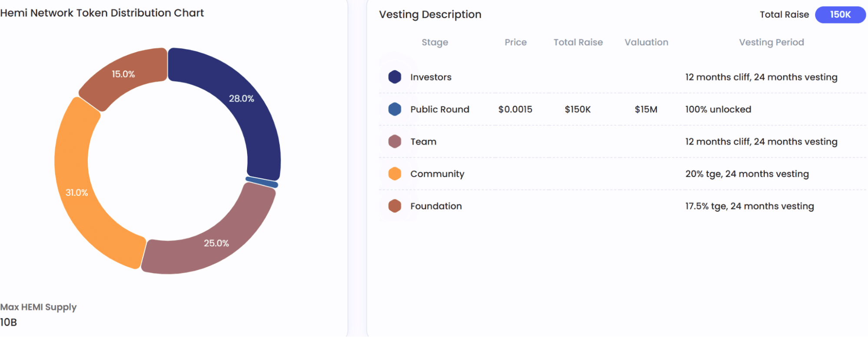This screenshot has height=337, width=868.
Task: Select the Public Round row label
Action: (x=439, y=109)
